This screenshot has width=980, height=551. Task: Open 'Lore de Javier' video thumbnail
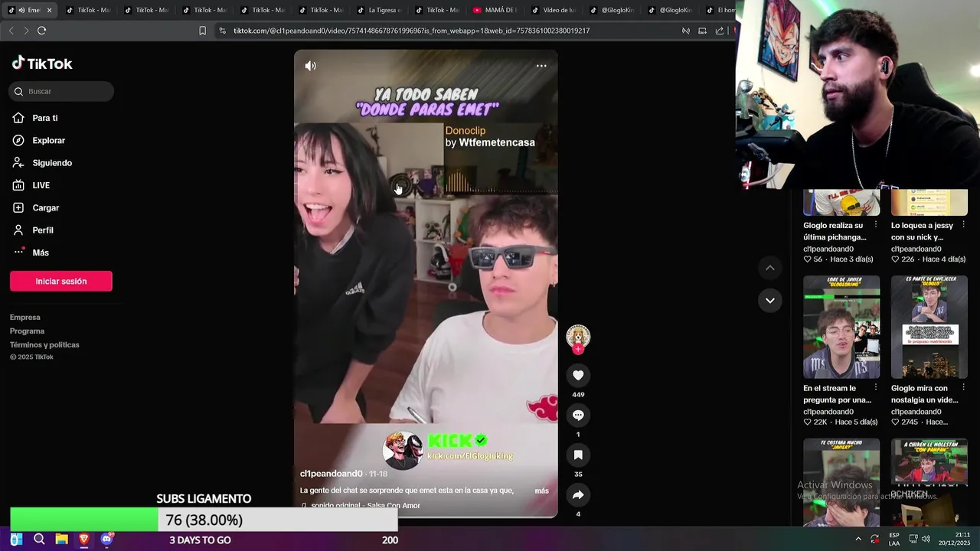[x=841, y=327]
